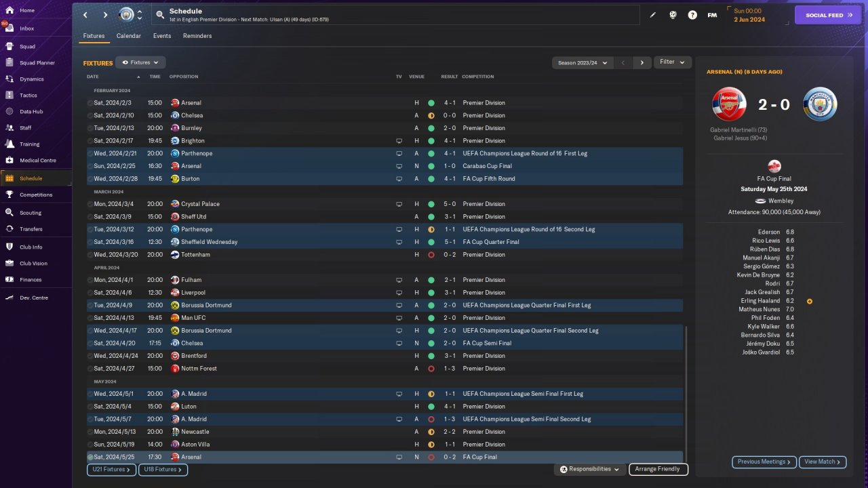Open Previous Meetings
Screen dimensions: 868x488
pyautogui.click(x=764, y=462)
